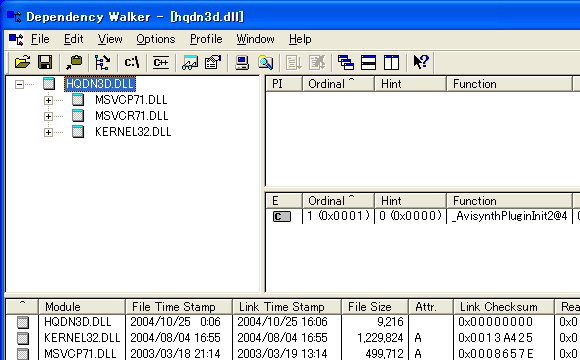Click the module icon beside HQDN3D.DLL in tree
Image resolution: width=580 pixels, height=360 pixels.
click(49, 84)
